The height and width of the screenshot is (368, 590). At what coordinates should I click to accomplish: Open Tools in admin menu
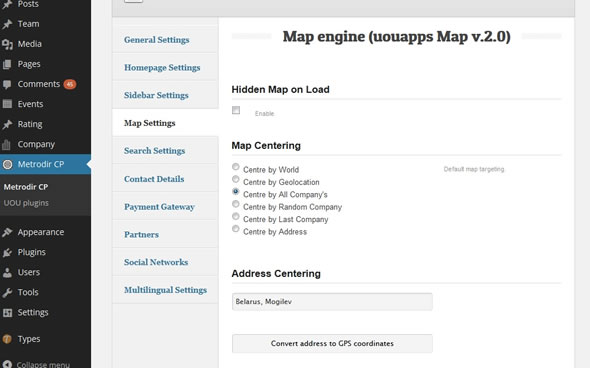(28, 292)
